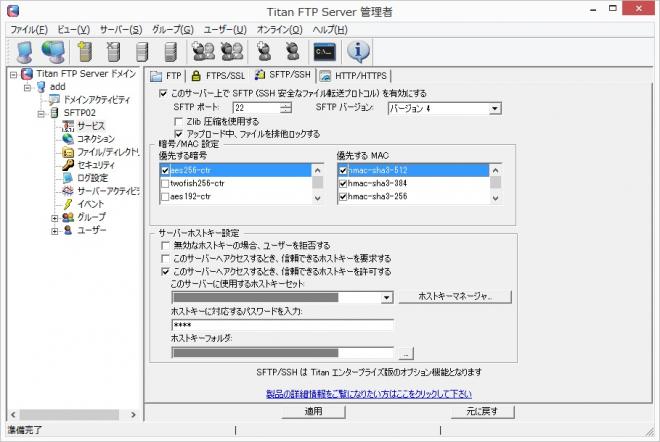Click the local server computer toolbar icon
Viewport: 660px width, 442px height.
(x=24, y=52)
